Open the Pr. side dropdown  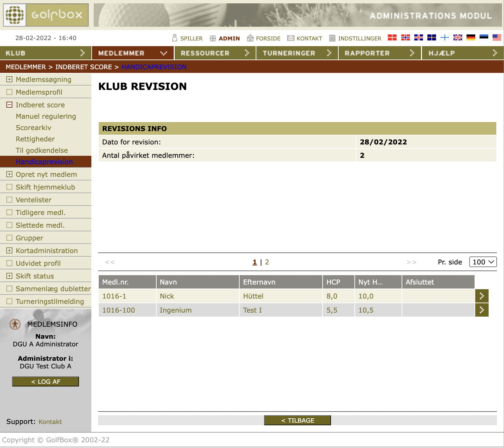click(x=483, y=262)
